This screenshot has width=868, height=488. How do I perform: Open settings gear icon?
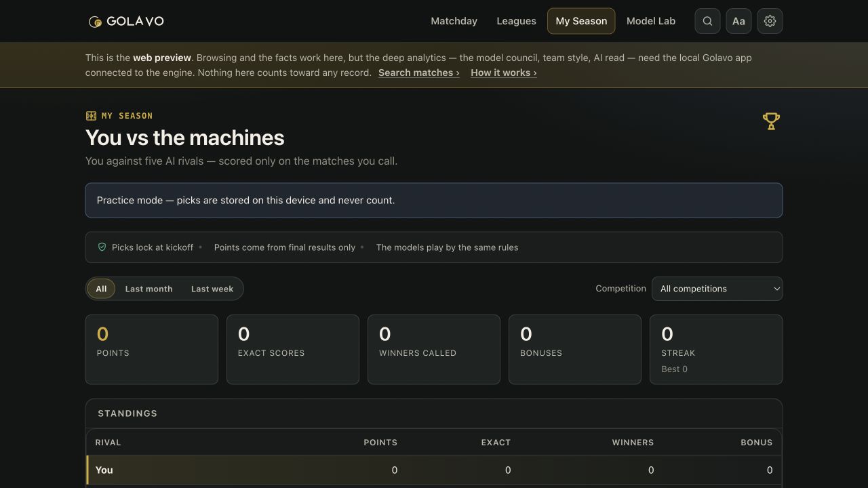coord(770,21)
